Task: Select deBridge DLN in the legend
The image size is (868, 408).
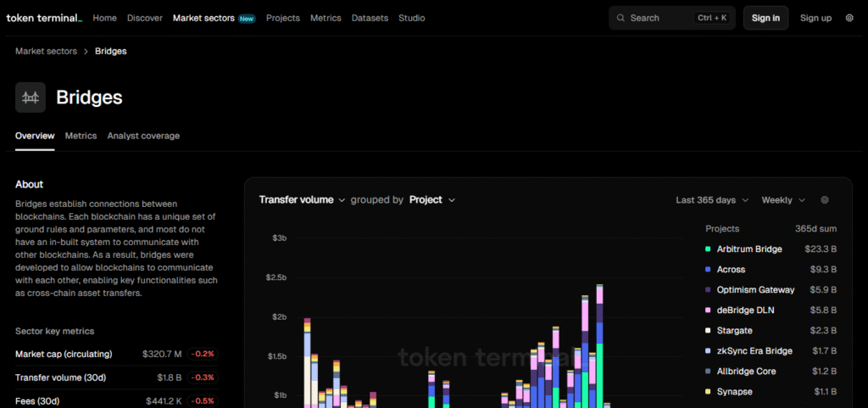Action: 746,310
